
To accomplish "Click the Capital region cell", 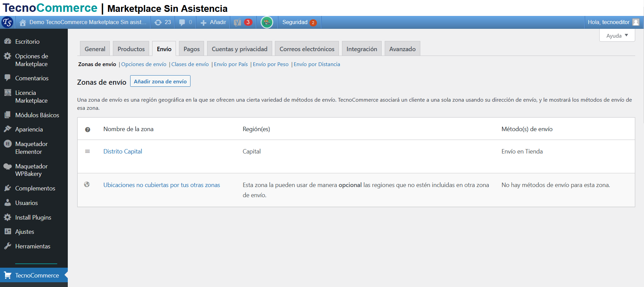I will tap(251, 151).
